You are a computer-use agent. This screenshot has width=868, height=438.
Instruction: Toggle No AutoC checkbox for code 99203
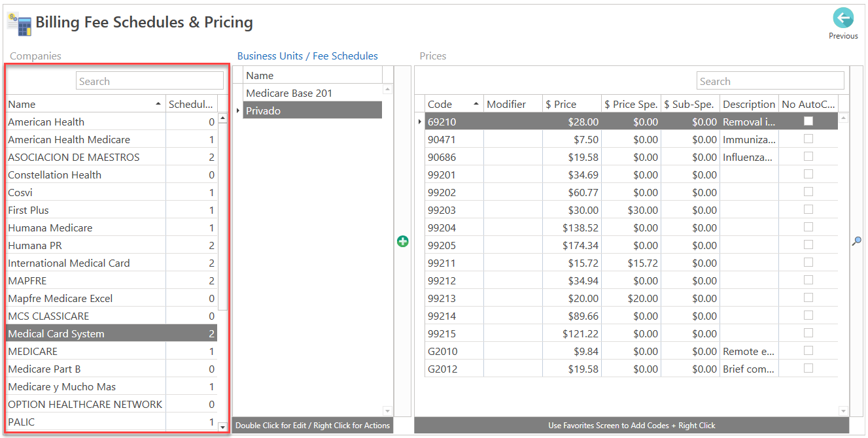point(808,209)
